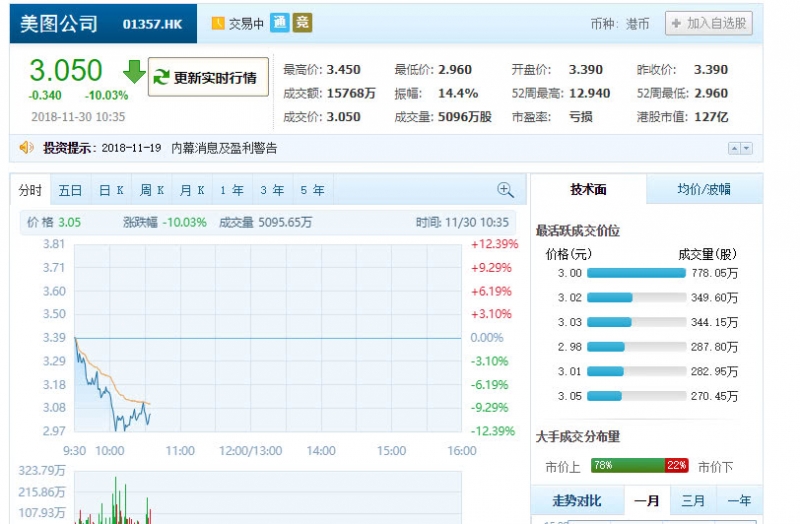Click the 3.00 price volume bar

(636, 272)
